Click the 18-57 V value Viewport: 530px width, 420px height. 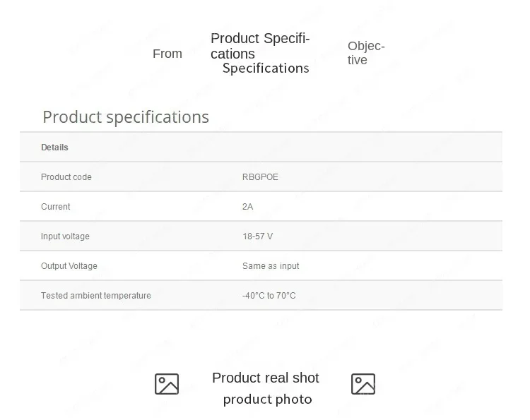point(257,236)
